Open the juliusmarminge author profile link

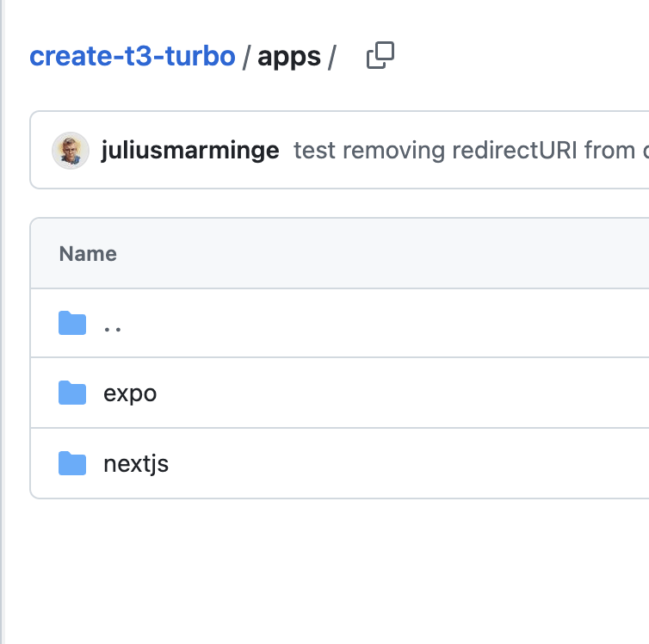tap(190, 151)
